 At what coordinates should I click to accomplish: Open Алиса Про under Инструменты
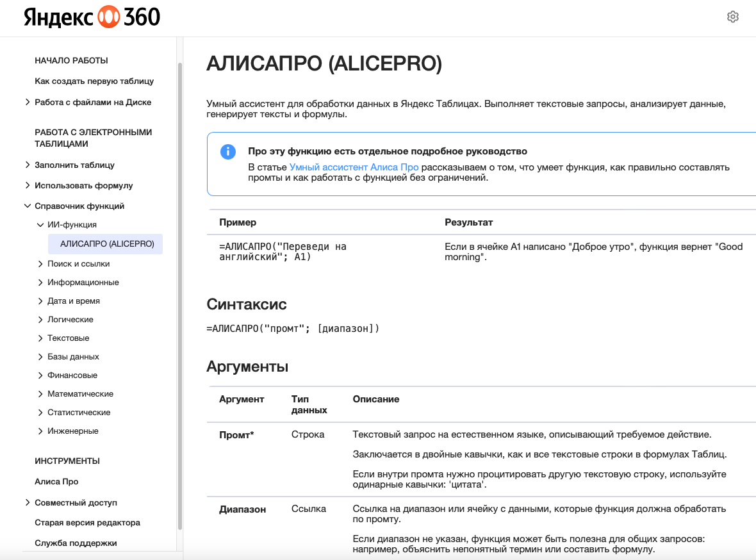[56, 482]
